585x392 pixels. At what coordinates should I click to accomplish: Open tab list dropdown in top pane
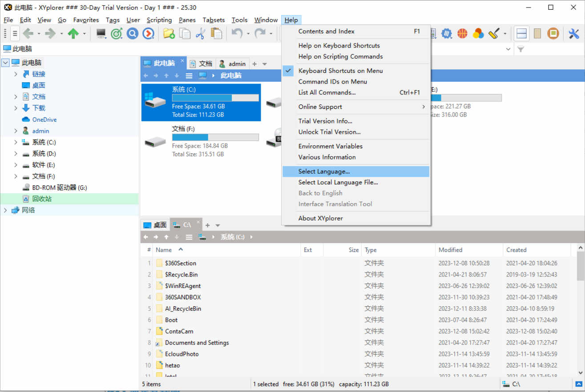265,64
